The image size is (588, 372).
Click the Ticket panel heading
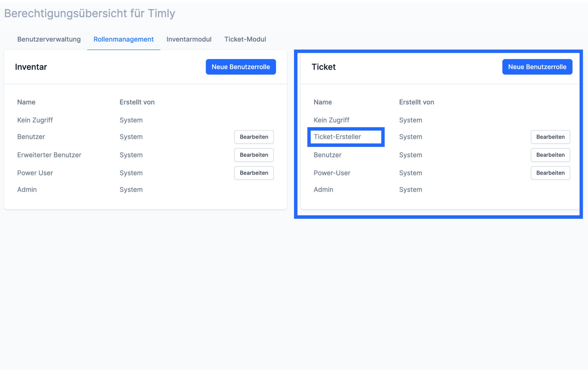tap(324, 67)
